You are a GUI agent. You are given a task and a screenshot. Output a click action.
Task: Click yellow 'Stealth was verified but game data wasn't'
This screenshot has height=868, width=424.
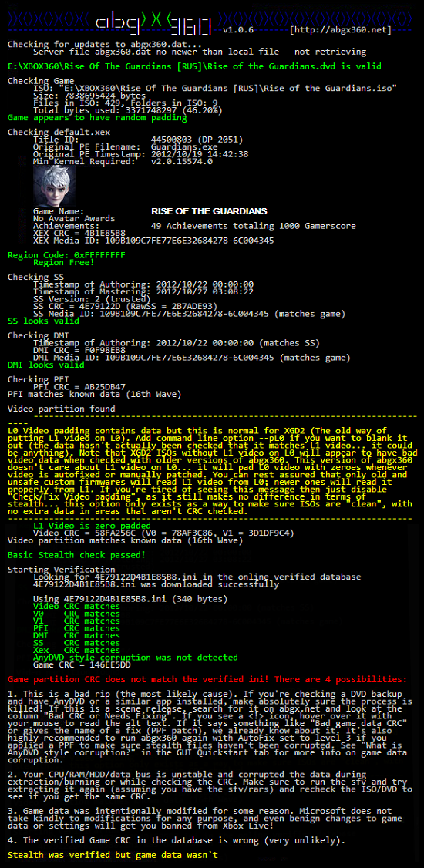[x=113, y=855]
